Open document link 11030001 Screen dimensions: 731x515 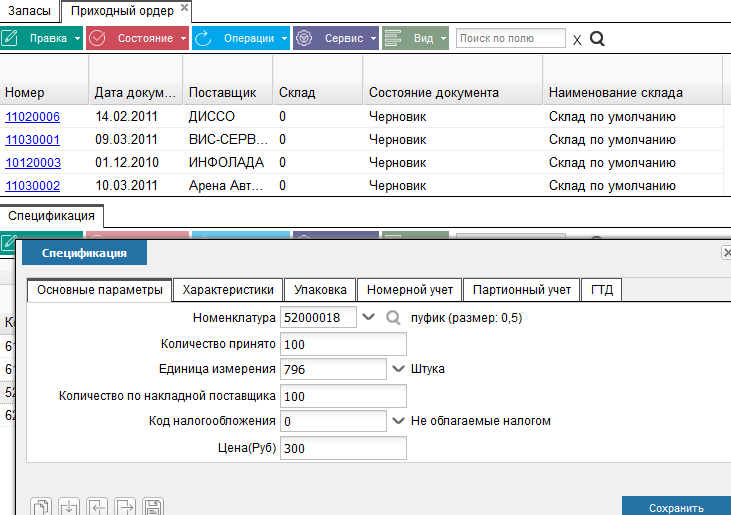(32, 140)
